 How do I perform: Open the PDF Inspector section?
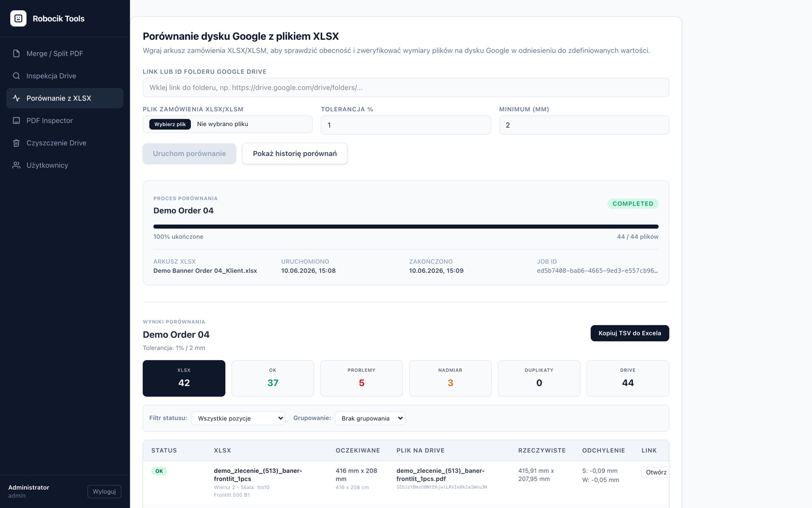tap(64, 120)
